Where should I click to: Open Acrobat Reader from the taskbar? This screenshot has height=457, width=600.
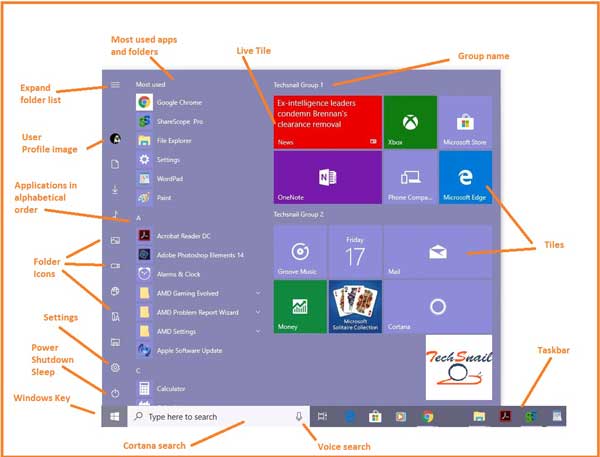[505, 416]
